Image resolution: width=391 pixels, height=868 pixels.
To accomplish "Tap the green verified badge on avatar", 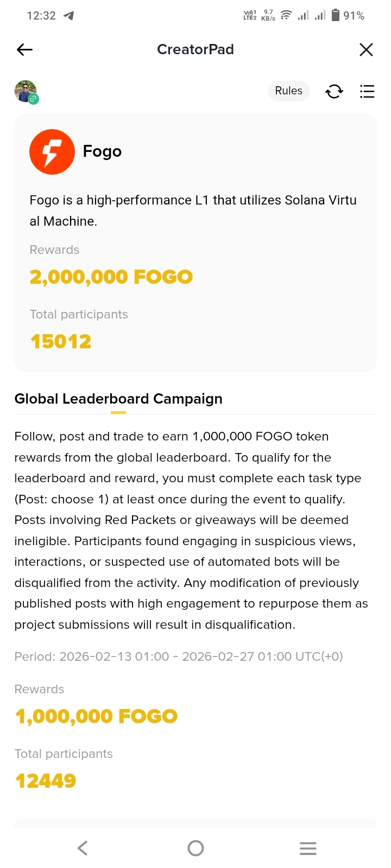I will coord(34,99).
